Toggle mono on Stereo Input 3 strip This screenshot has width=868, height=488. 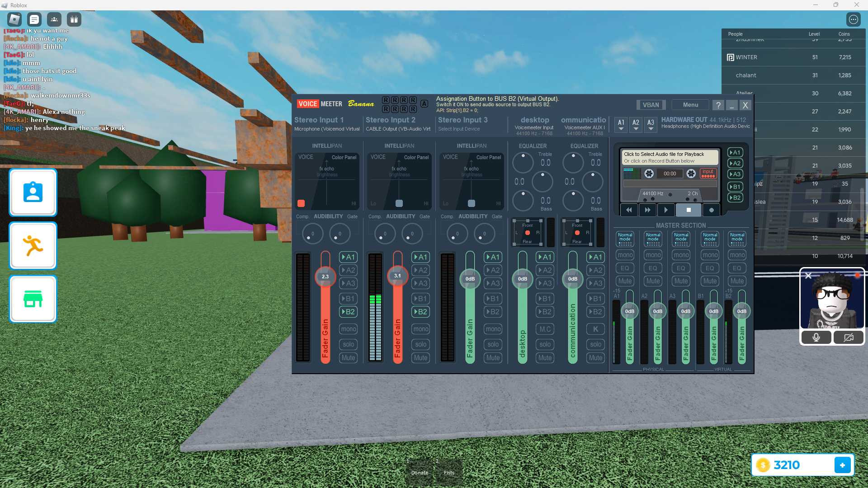(493, 329)
